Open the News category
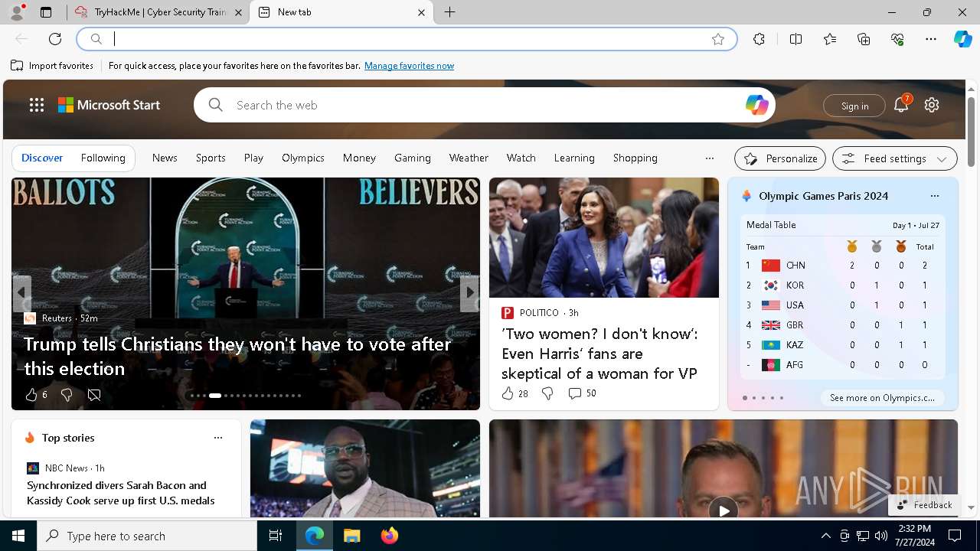Viewport: 980px width, 551px height. pos(165,158)
